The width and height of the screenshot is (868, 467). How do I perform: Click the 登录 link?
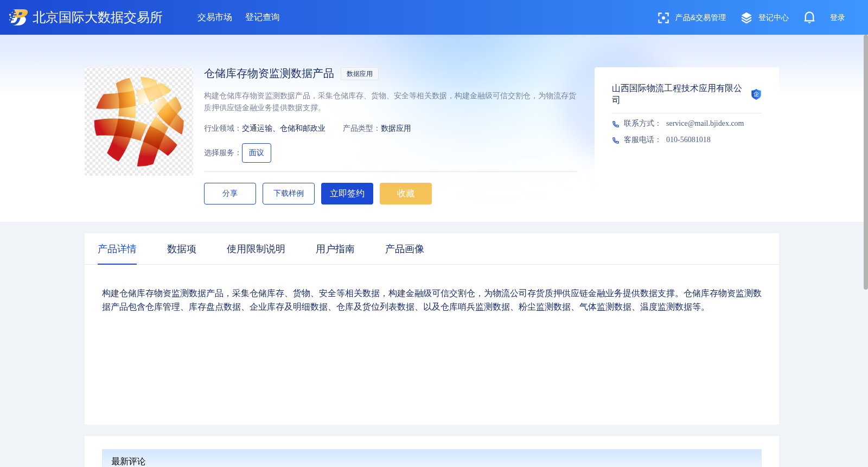(x=838, y=18)
